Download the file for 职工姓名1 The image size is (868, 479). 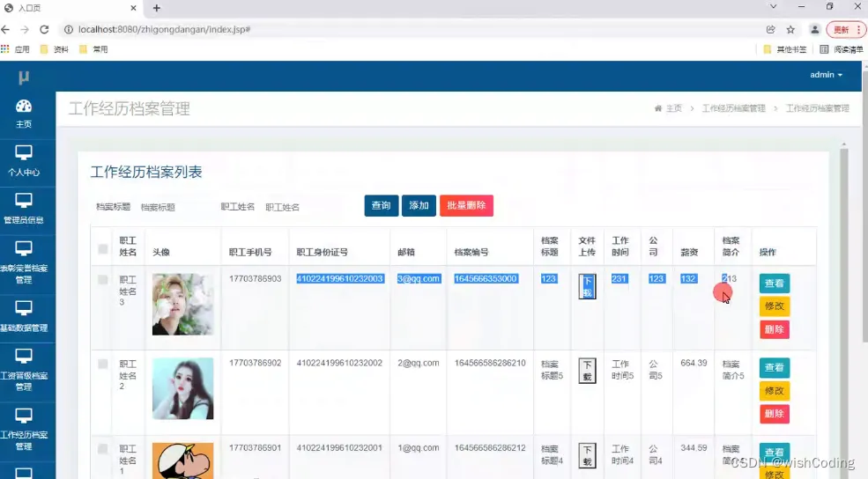click(588, 455)
